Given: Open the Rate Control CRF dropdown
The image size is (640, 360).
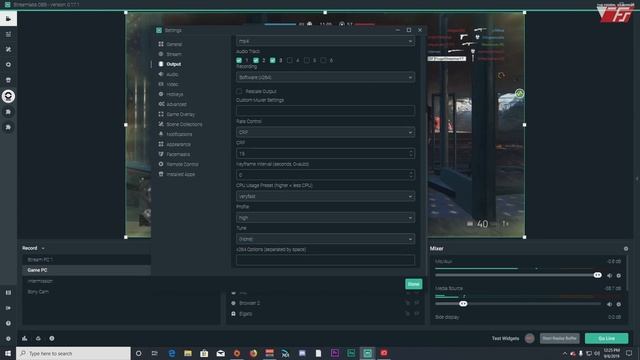Looking at the screenshot, I should 325,132.
